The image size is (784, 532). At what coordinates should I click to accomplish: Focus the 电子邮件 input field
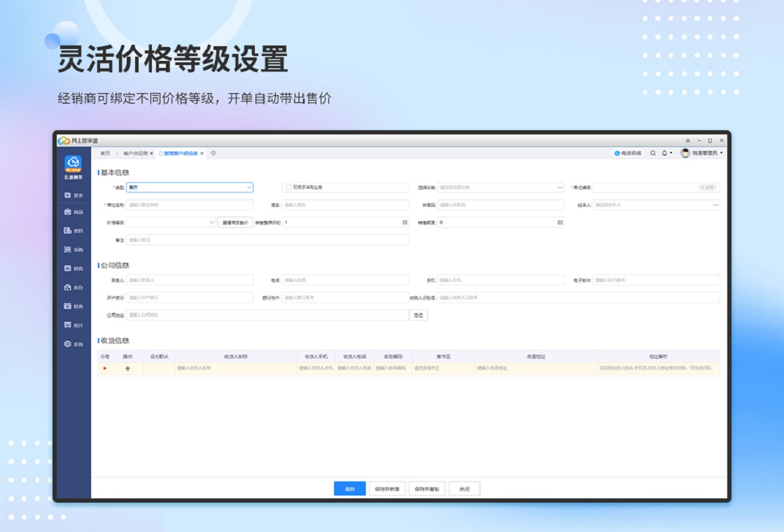[656, 280]
